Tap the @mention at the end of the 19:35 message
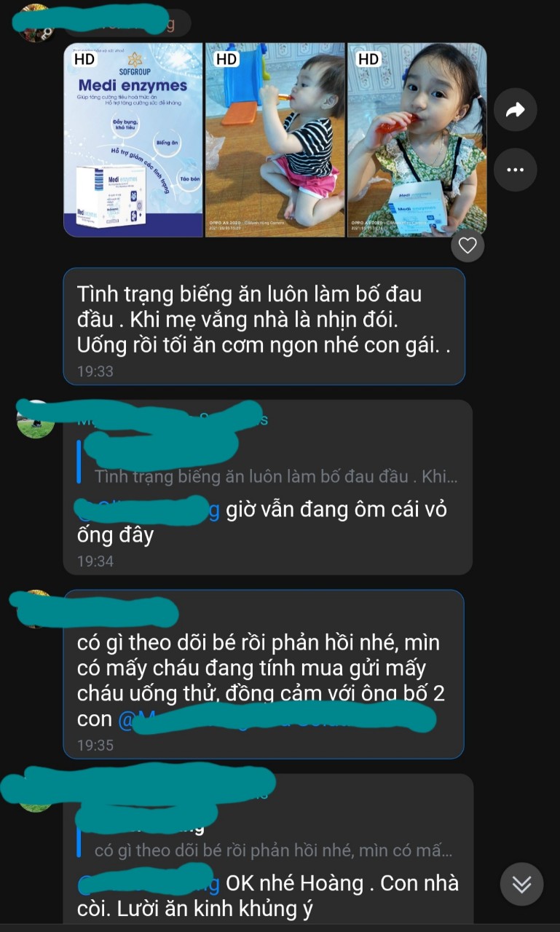Screen dimensions: 560x932 [x=277, y=720]
